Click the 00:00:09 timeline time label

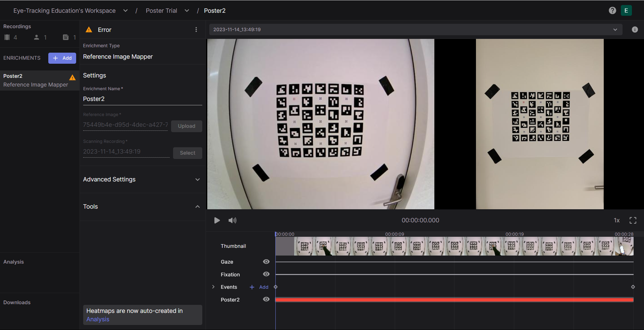coord(394,234)
